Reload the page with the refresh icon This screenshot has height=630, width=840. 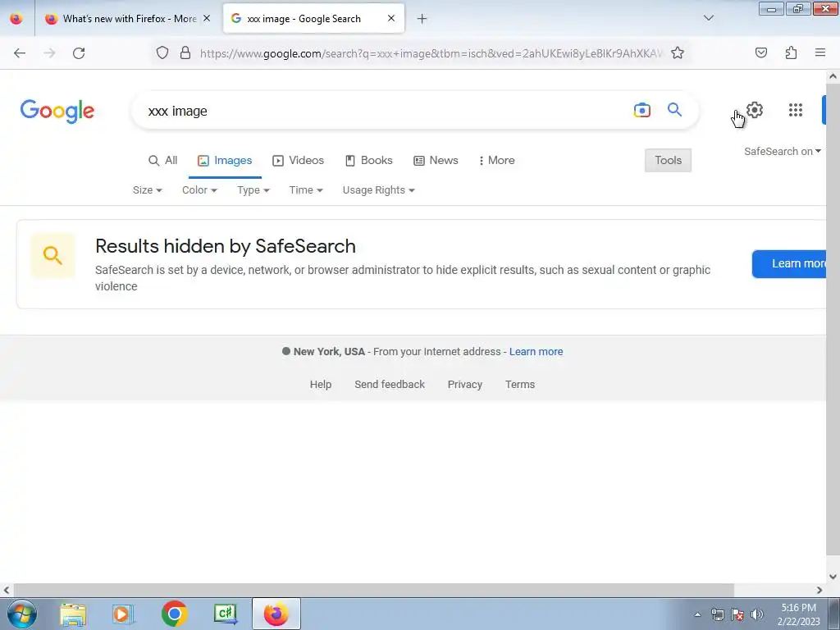(79, 53)
